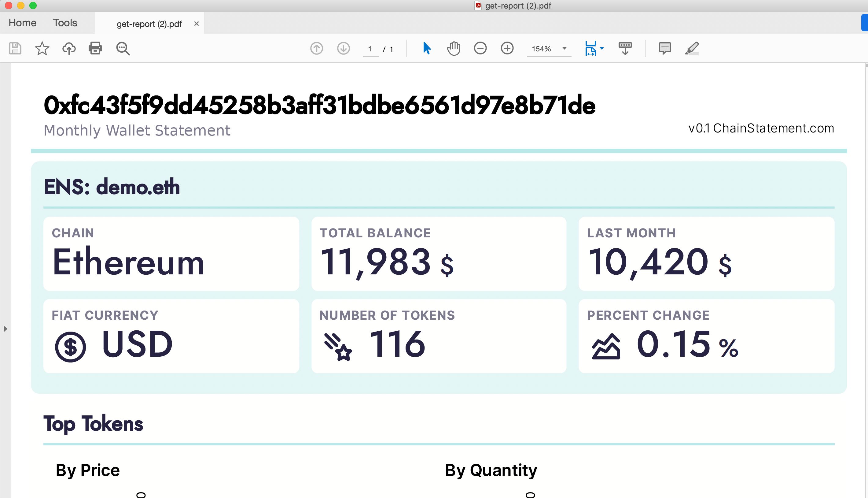Go to the next page arrow

344,48
